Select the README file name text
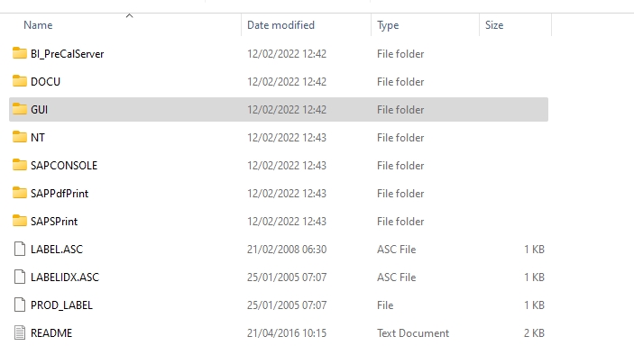 coord(51,332)
